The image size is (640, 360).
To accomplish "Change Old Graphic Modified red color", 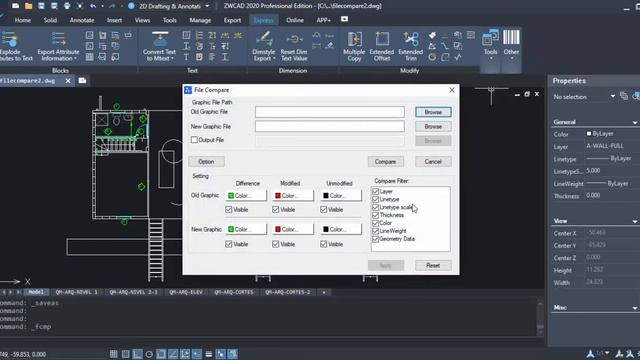I will click(293, 196).
